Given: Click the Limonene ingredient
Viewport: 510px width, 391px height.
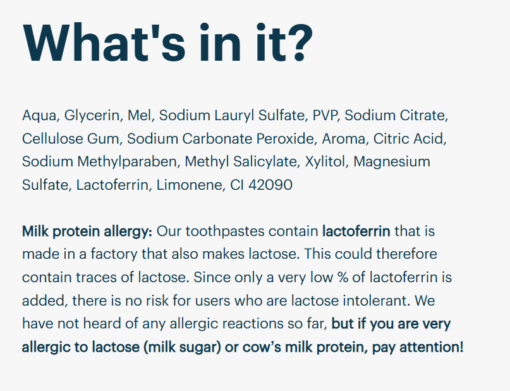Looking at the screenshot, I should (191, 185).
